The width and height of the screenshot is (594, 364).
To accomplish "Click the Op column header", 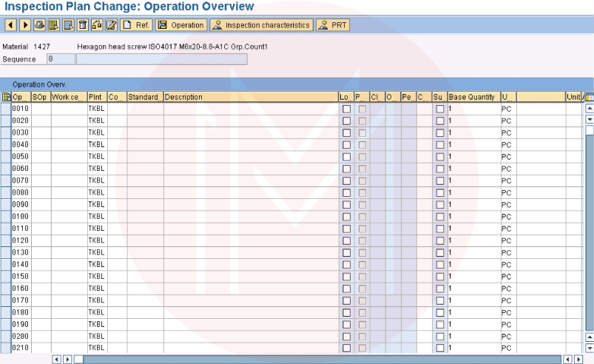I will 21,97.
